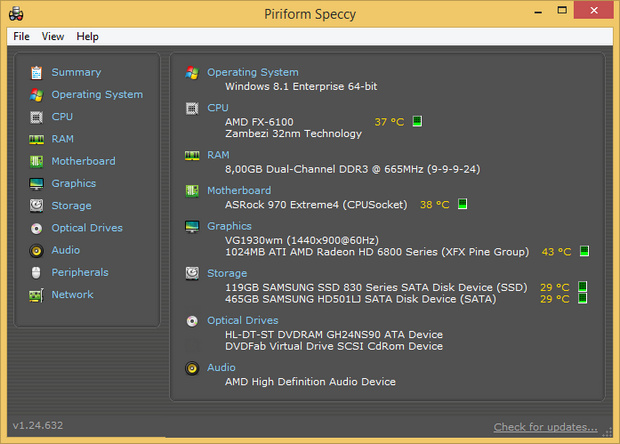This screenshot has height=444, width=620.
Task: Click the CPU chip icon in sidebar
Action: pyautogui.click(x=36, y=117)
